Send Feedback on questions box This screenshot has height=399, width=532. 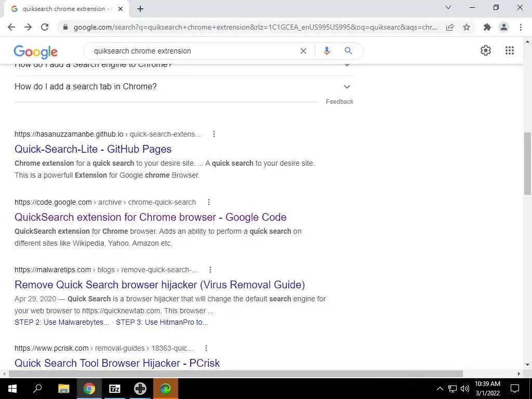tap(340, 102)
